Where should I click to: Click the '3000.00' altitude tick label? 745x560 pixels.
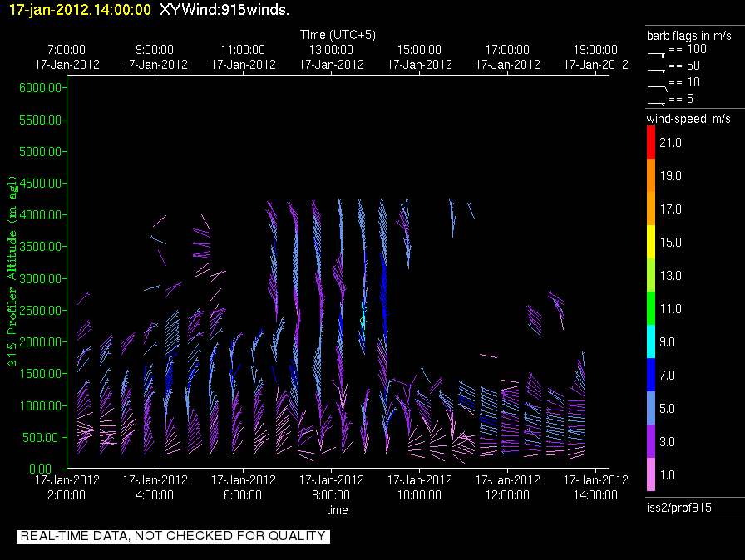point(40,278)
